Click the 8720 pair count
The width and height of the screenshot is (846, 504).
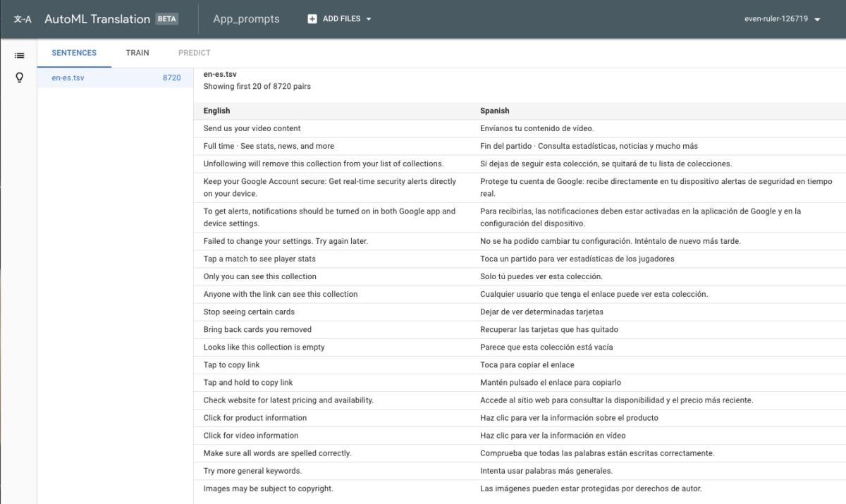(x=171, y=78)
